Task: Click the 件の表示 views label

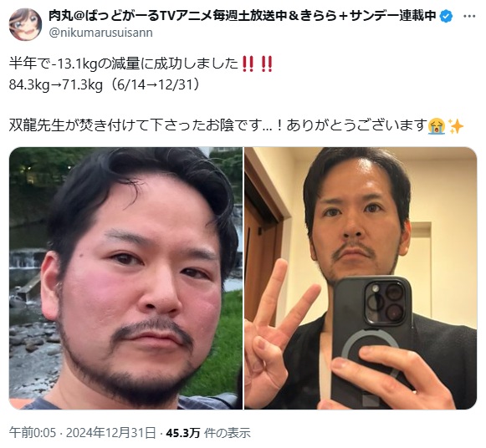Action: click(x=228, y=433)
